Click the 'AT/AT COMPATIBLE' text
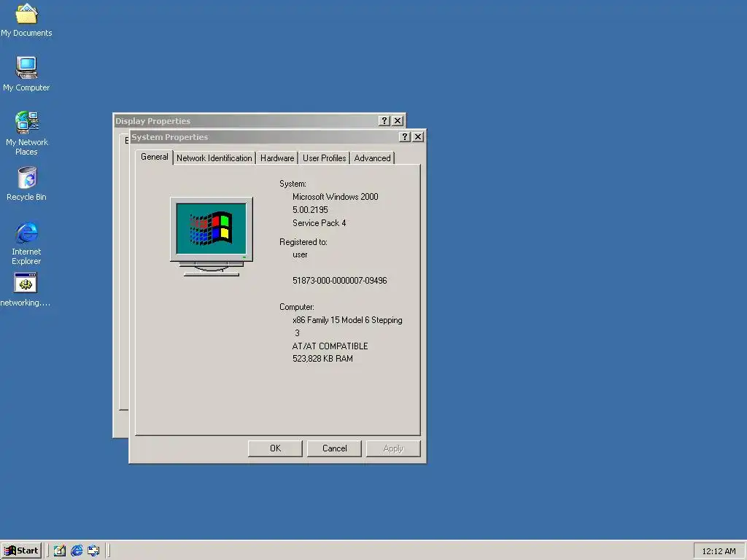Viewport: 747px width, 560px height. 330,346
